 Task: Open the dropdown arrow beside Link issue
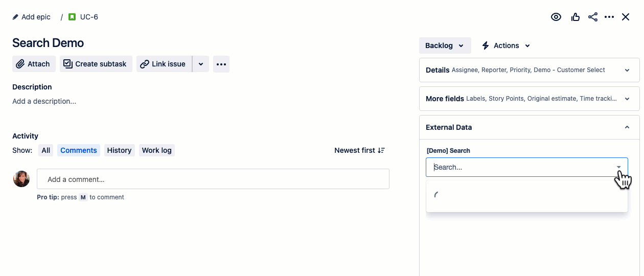201,64
